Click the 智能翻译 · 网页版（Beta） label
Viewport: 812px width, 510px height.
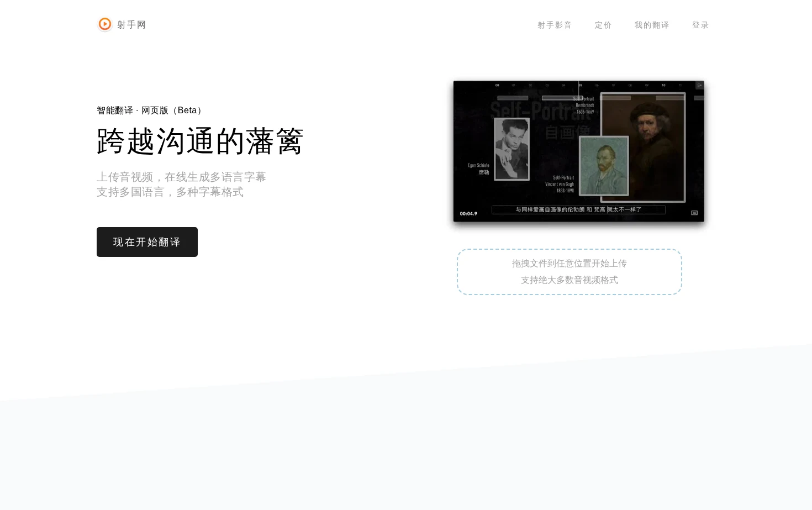tap(150, 111)
